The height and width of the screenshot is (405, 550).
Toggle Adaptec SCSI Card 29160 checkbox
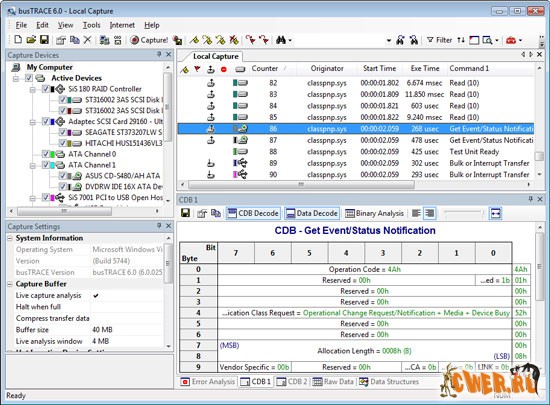(46, 121)
